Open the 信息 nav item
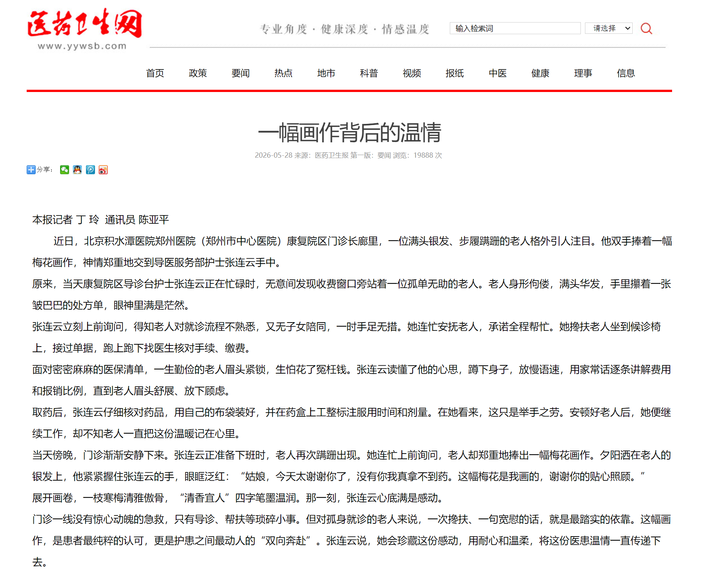 [626, 73]
